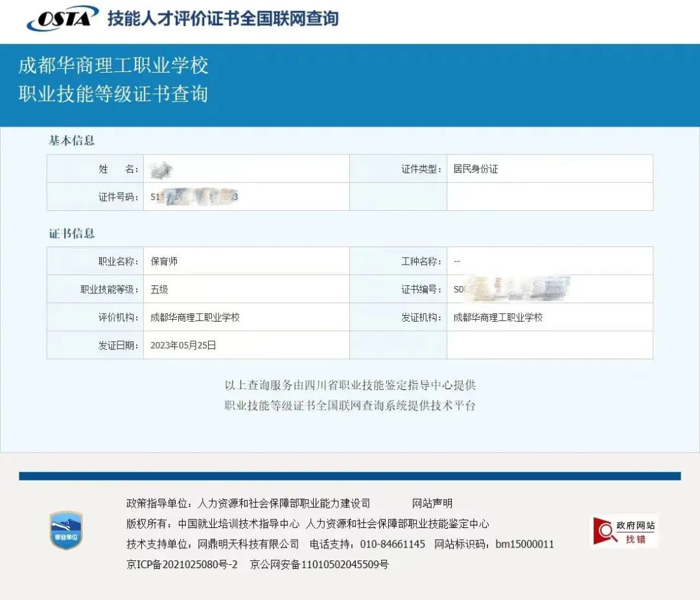Select the 五级 skill level value
Image resolution: width=700 pixels, height=600 pixels.
159,289
